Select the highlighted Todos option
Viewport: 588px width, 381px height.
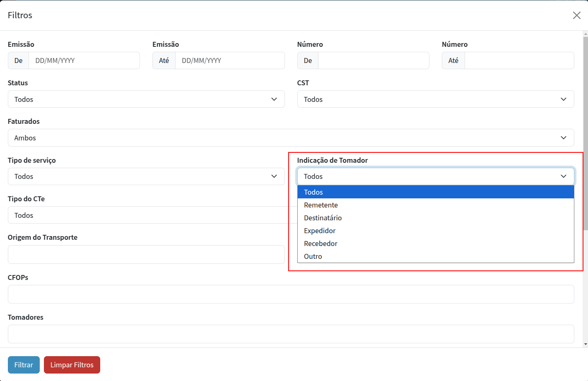(313, 192)
